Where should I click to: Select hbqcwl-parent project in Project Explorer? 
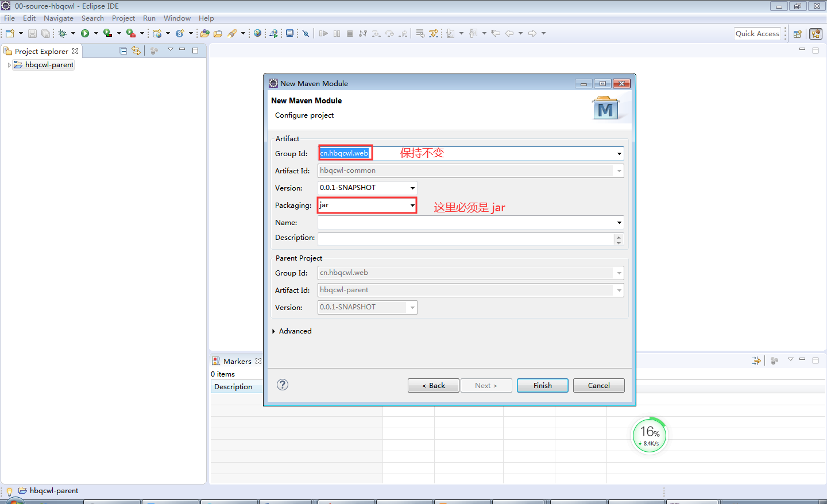pyautogui.click(x=44, y=65)
